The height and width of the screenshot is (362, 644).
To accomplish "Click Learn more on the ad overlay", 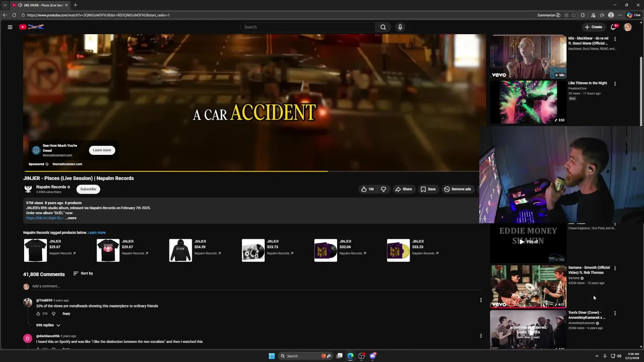I will pyautogui.click(x=102, y=150).
